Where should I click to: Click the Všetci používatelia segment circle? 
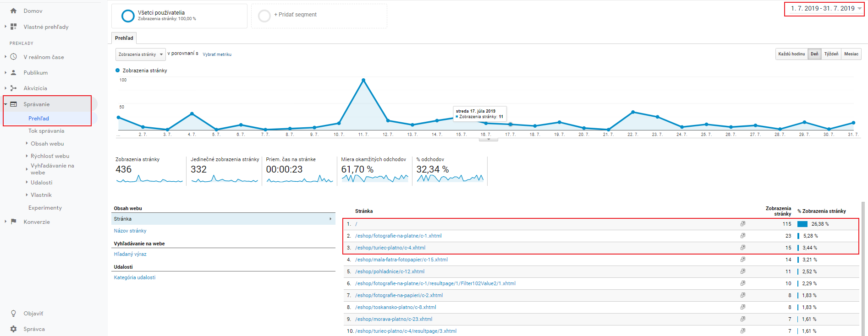[128, 16]
